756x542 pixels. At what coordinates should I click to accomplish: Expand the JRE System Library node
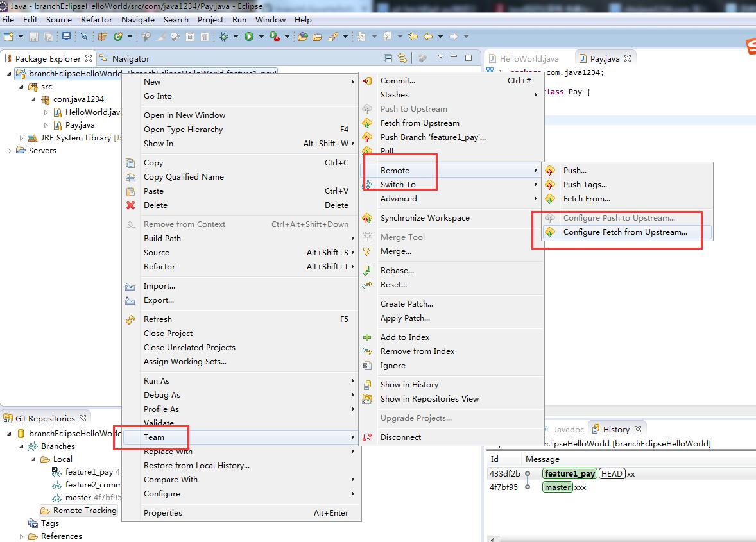click(21, 138)
